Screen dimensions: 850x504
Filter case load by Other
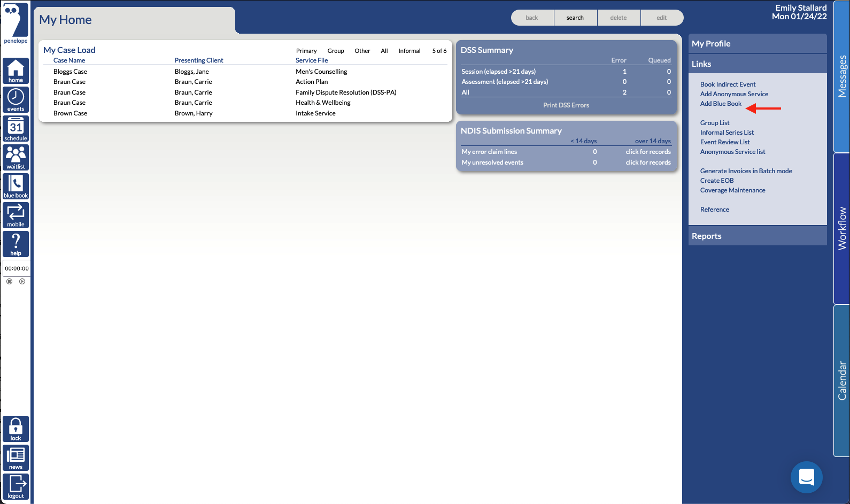[x=362, y=51]
